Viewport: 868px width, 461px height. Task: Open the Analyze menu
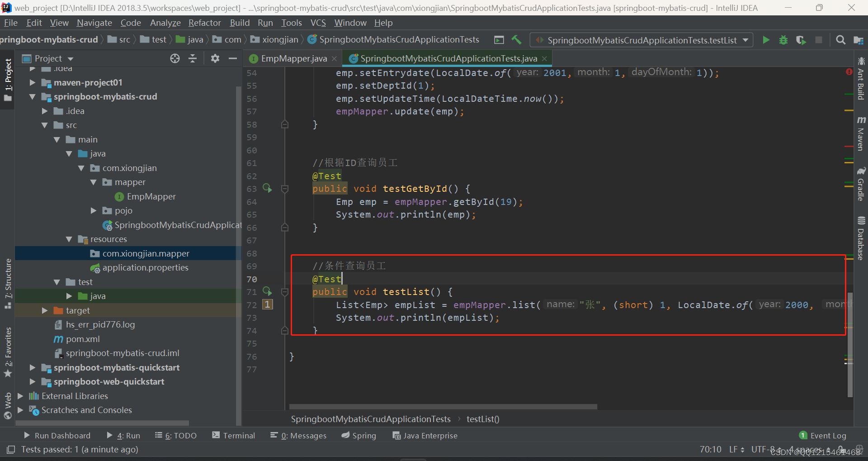165,23
